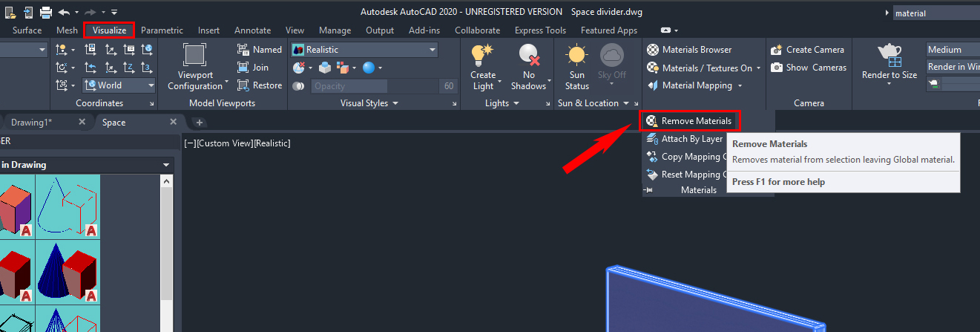Open the World UCS dropdown

click(x=119, y=85)
